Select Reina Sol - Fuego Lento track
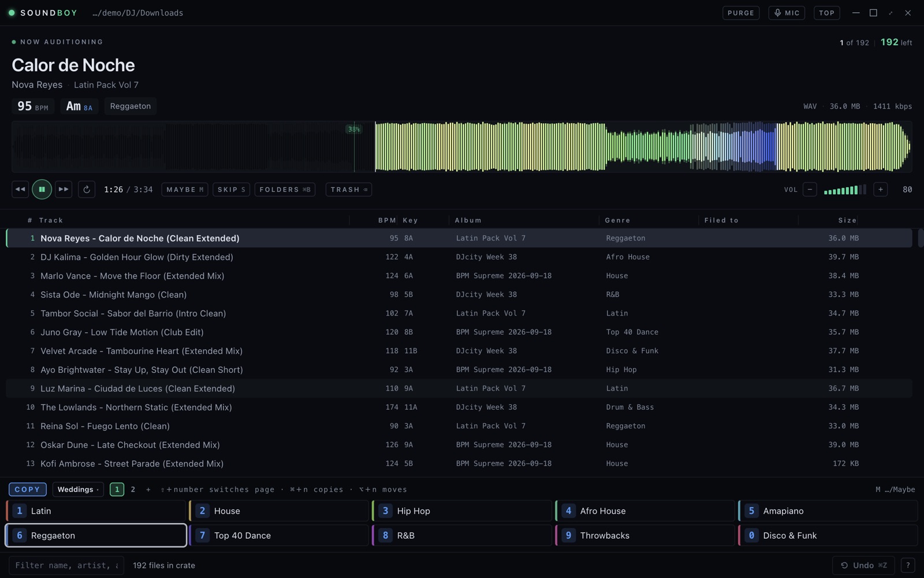Image resolution: width=924 pixels, height=578 pixels. tap(459, 426)
